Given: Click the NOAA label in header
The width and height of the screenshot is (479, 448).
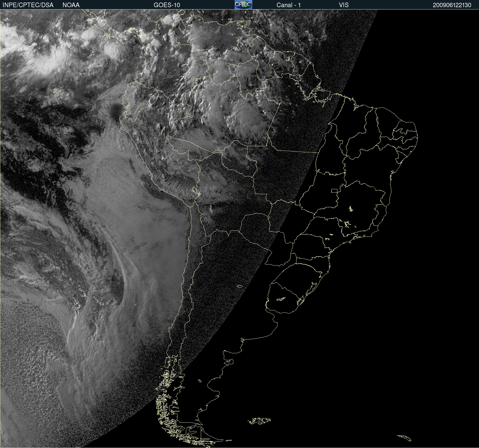Looking at the screenshot, I should [71, 5].
